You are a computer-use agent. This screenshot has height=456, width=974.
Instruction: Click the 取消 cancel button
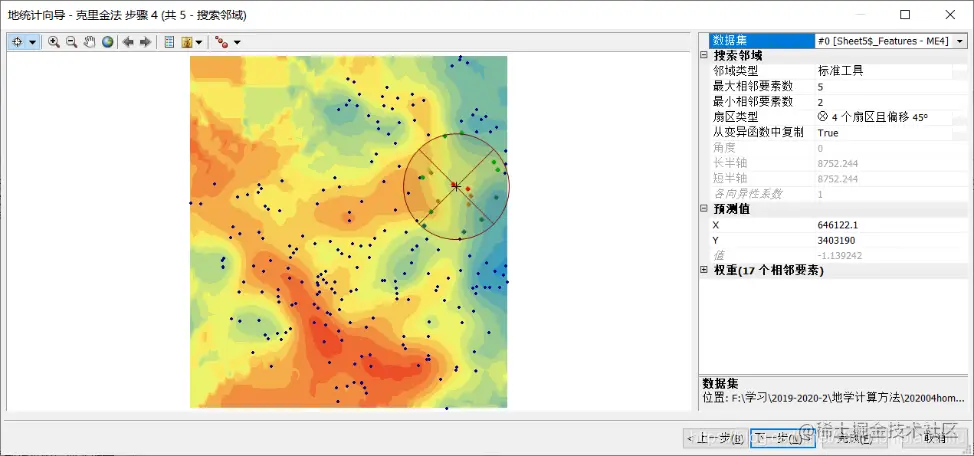(935, 438)
